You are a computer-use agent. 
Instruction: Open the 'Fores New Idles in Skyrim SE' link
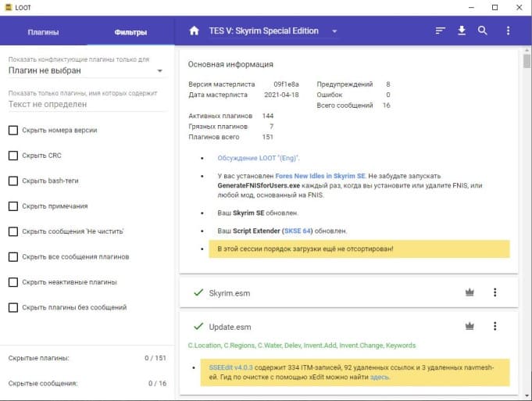pos(320,176)
